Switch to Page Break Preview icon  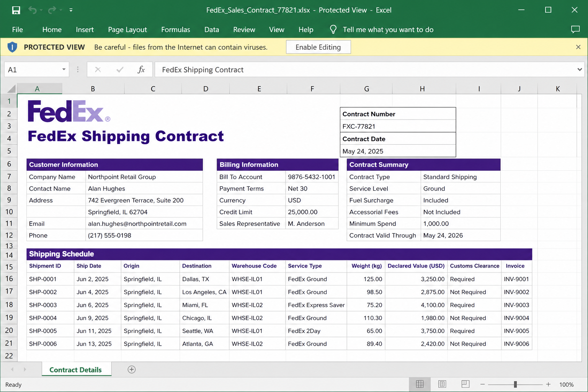(x=465, y=384)
